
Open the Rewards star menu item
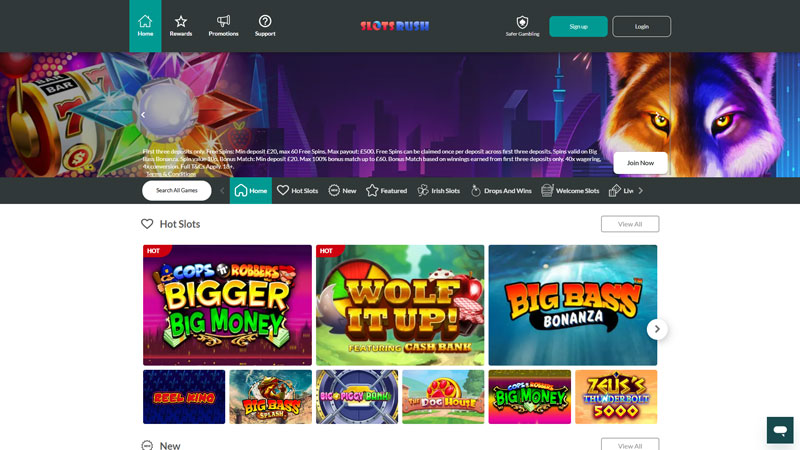pos(181,26)
